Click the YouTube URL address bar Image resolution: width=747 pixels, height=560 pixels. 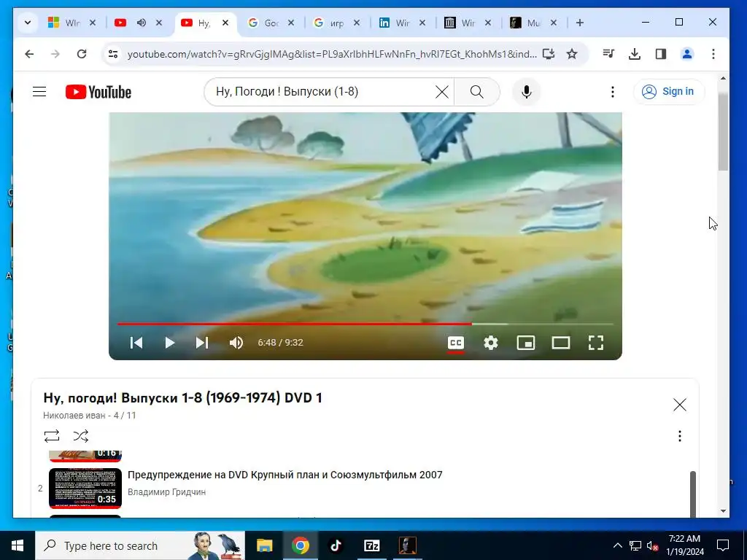tap(332, 54)
